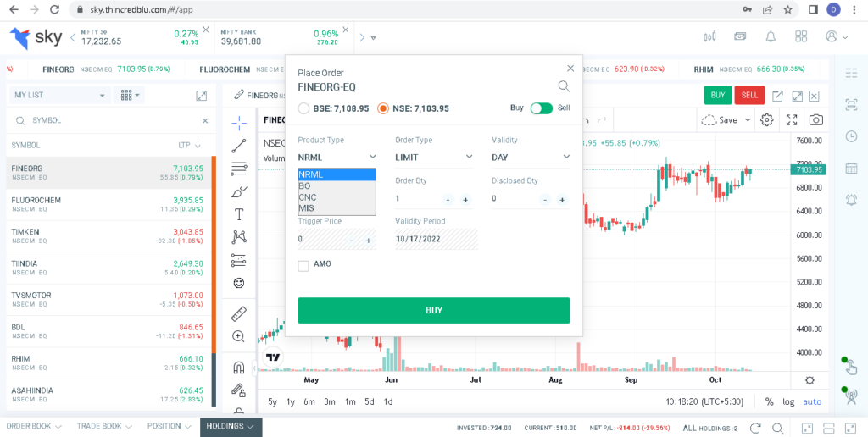Screen dimensions: 868x437
Task: Open the clock history icon in the right sidebar
Action: (x=851, y=136)
